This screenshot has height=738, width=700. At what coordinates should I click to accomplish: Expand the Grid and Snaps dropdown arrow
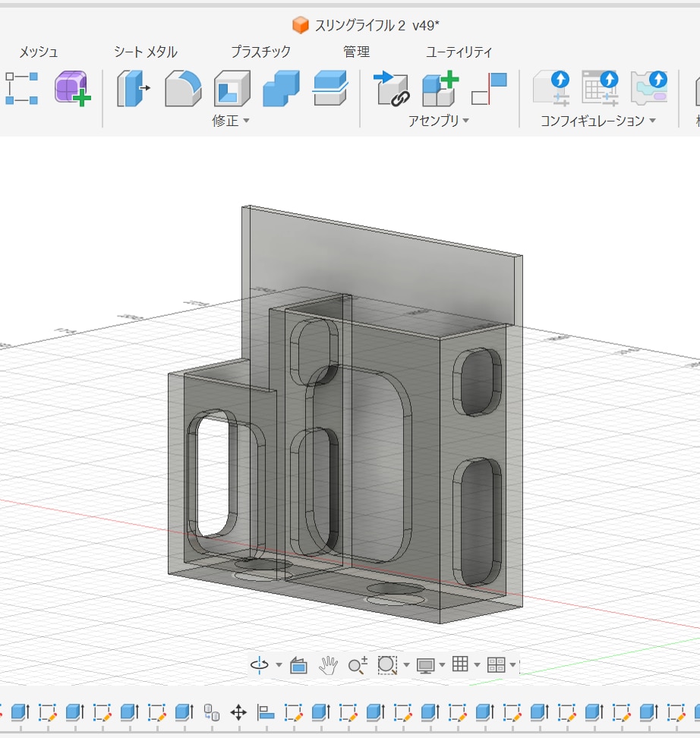(x=477, y=665)
